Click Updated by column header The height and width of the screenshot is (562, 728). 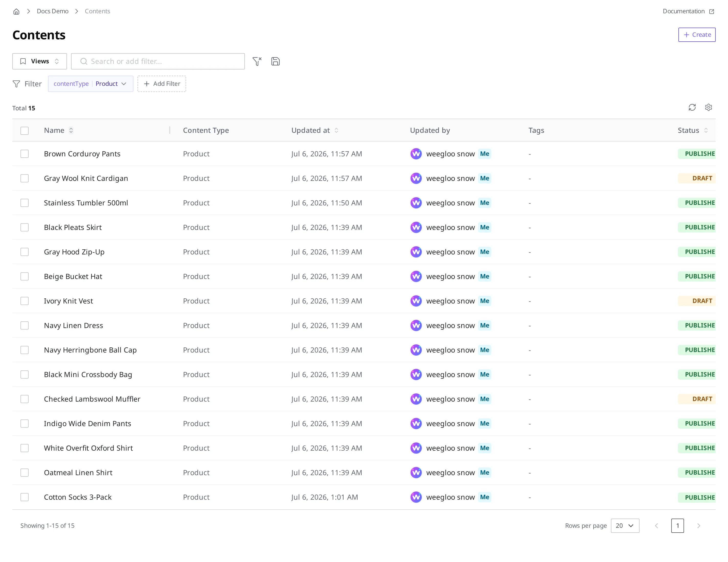[x=430, y=130]
